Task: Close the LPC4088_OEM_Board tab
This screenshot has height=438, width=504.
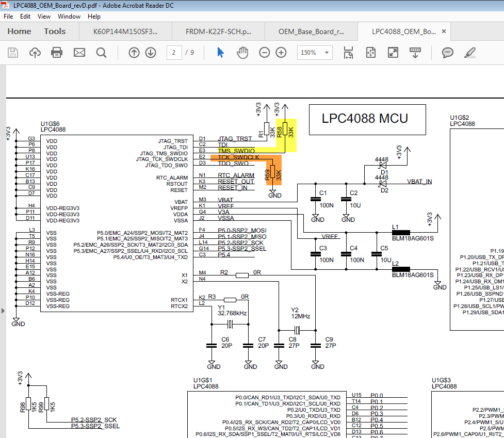Action: tap(444, 31)
